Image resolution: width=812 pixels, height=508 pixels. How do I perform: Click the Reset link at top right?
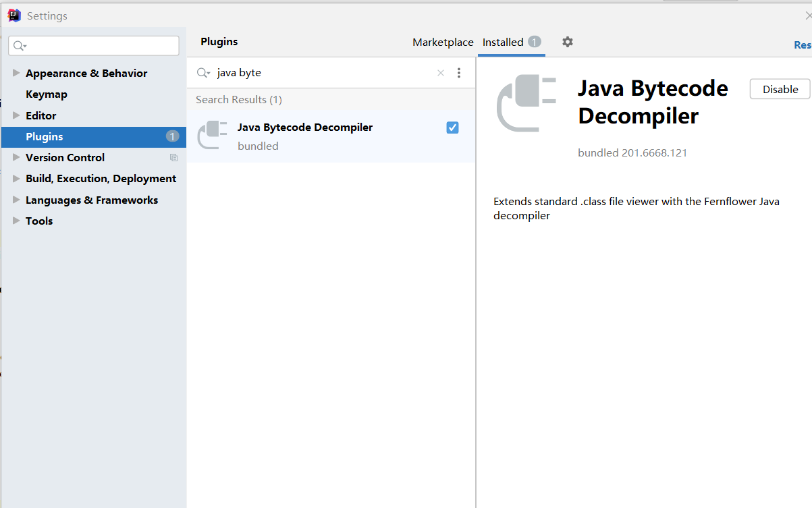(x=803, y=45)
